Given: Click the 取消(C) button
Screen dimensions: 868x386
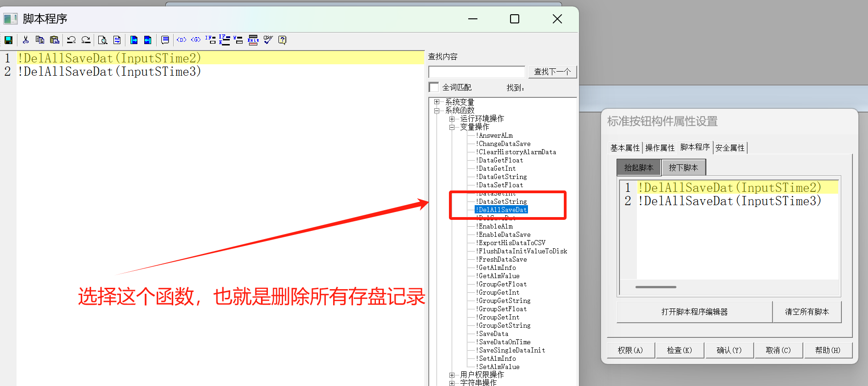Looking at the screenshot, I should (778, 350).
